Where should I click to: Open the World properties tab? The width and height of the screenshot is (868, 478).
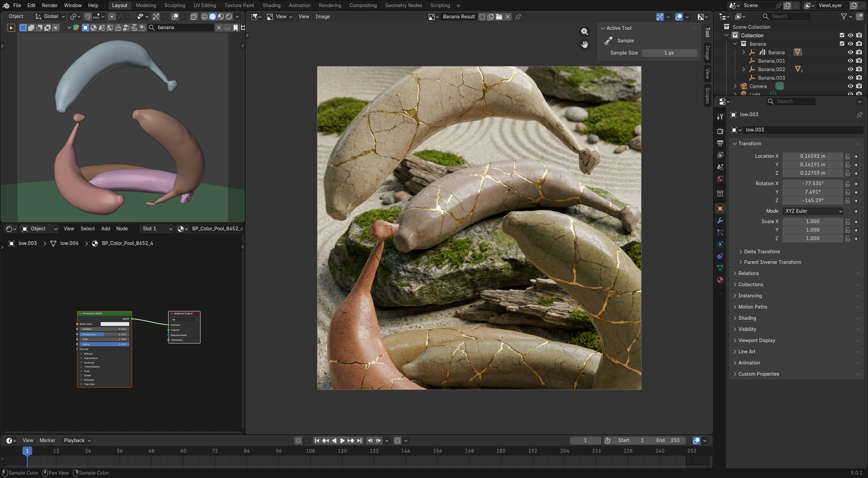pyautogui.click(x=720, y=179)
